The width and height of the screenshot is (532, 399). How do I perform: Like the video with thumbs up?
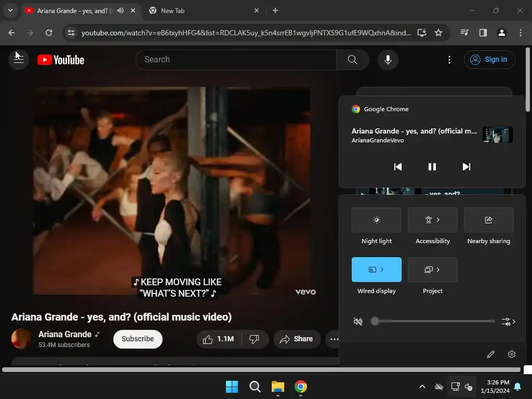(219, 339)
